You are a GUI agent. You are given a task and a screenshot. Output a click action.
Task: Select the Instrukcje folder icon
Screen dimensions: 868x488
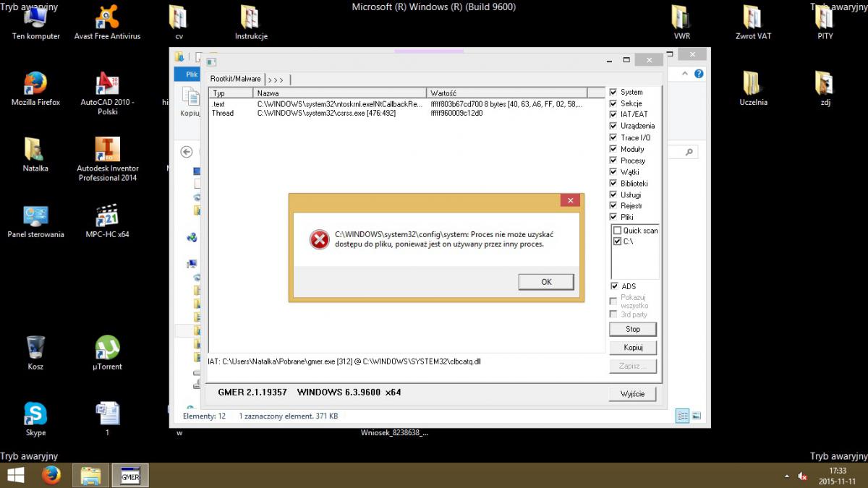click(251, 22)
